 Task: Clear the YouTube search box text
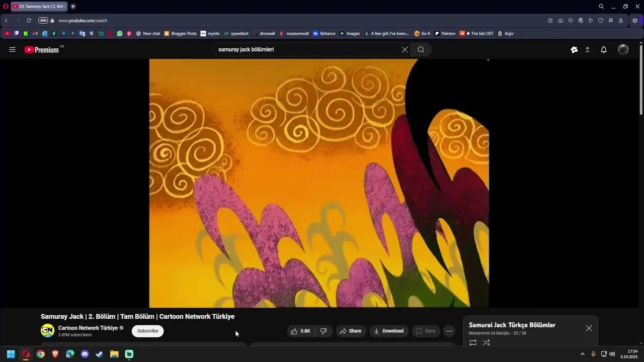(x=405, y=50)
